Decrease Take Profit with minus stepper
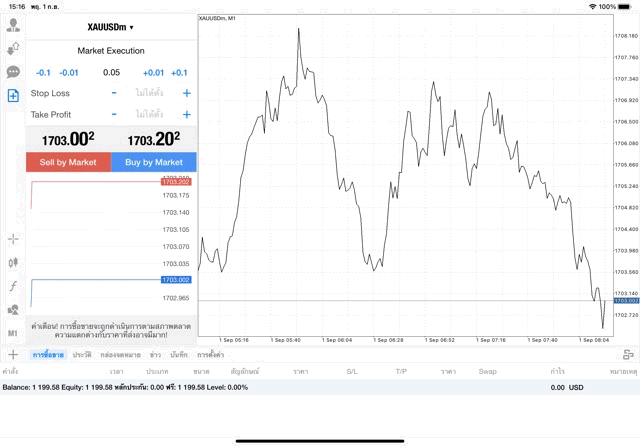 tap(114, 114)
